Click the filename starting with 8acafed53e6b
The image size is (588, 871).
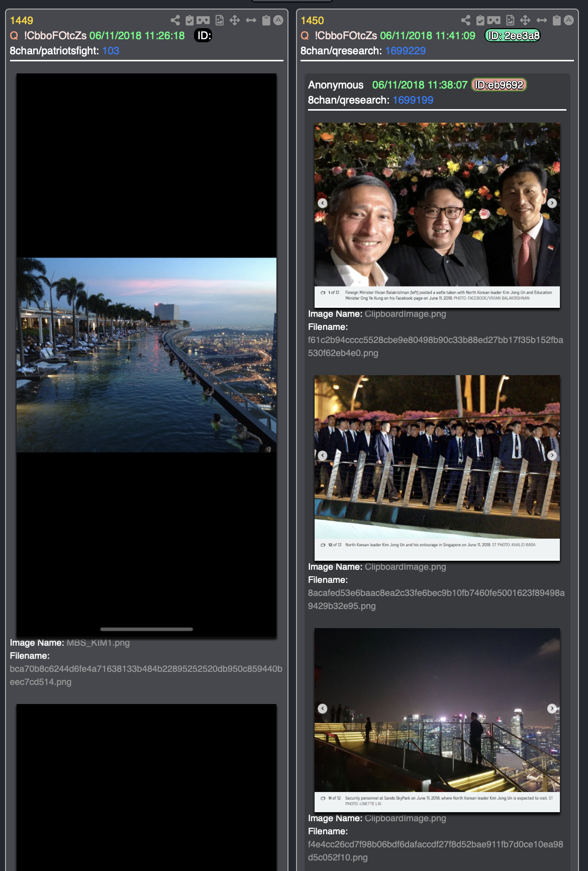pos(436,599)
